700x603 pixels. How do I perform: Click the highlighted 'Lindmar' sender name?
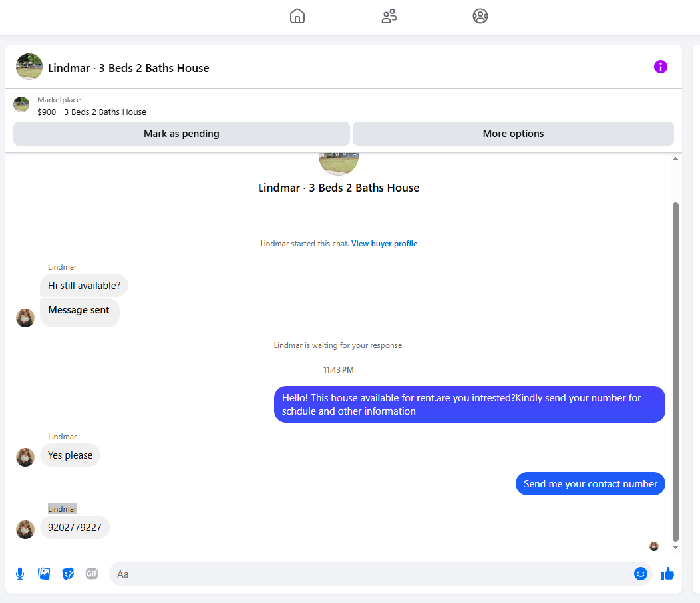(x=62, y=508)
